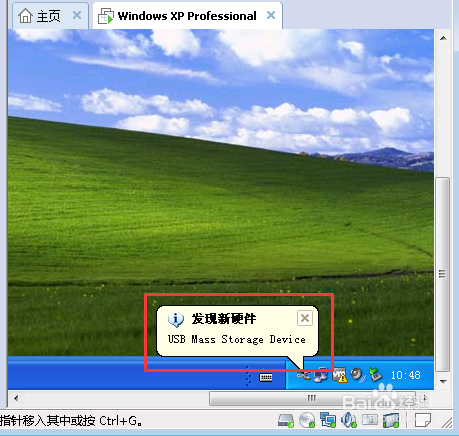The width and height of the screenshot is (459, 436).
Task: Click the vertical scrollbar up arrow
Action: pyautogui.click(x=443, y=38)
